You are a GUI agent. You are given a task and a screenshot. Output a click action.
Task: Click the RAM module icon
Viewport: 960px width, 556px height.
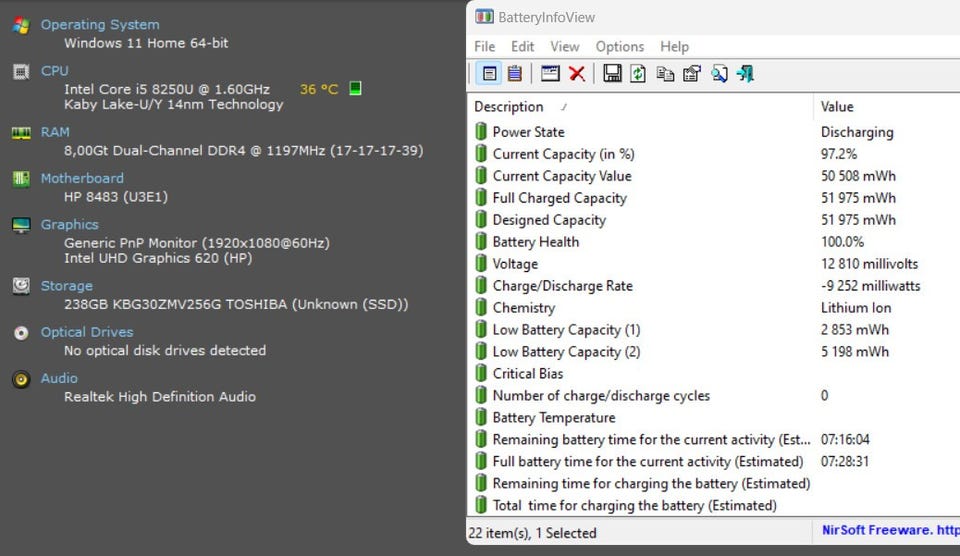click(21, 133)
